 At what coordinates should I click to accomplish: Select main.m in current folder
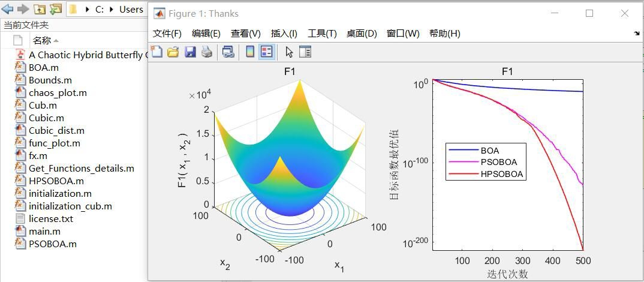coord(44,232)
